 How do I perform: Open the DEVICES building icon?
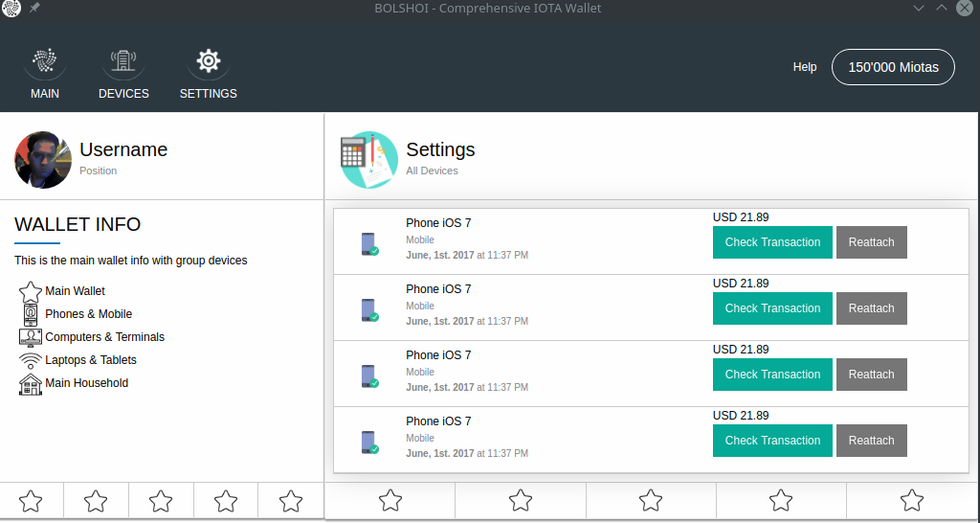(x=123, y=60)
